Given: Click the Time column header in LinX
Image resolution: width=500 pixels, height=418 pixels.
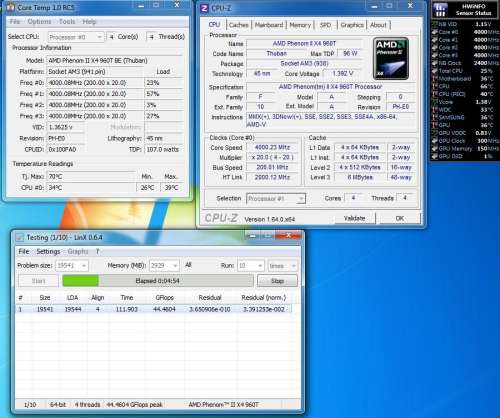Looking at the screenshot, I should click(x=127, y=298).
